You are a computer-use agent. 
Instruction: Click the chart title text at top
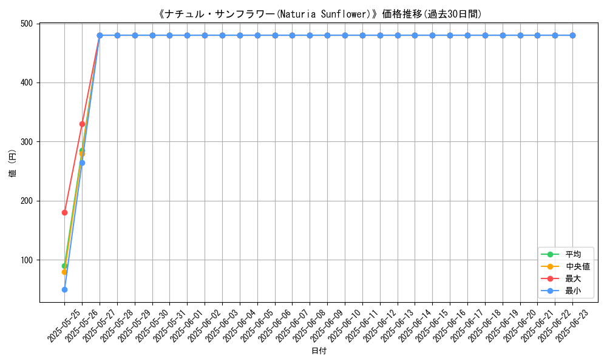(x=319, y=15)
